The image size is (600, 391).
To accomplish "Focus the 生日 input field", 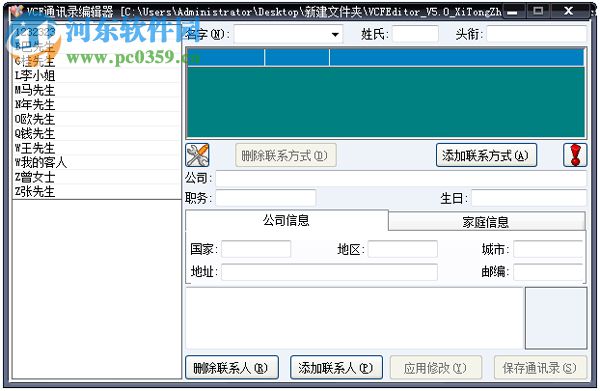I will (x=529, y=198).
